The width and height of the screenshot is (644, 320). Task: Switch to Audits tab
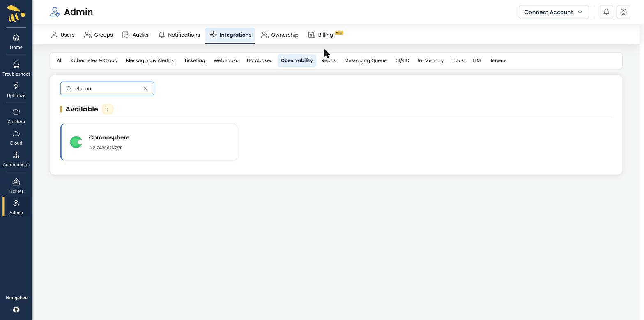point(136,35)
